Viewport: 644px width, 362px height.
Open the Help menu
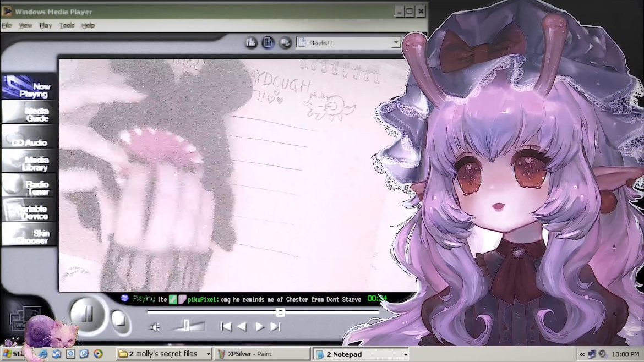[x=88, y=25]
